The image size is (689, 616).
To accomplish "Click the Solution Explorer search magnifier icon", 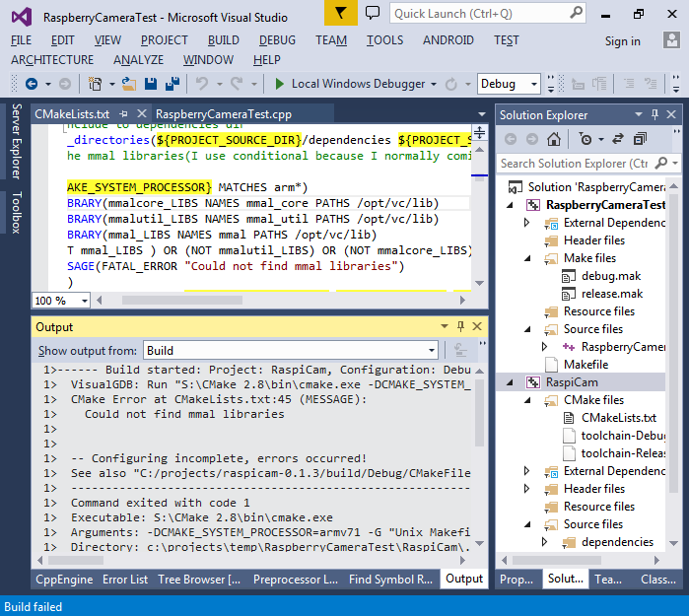I will click(660, 163).
